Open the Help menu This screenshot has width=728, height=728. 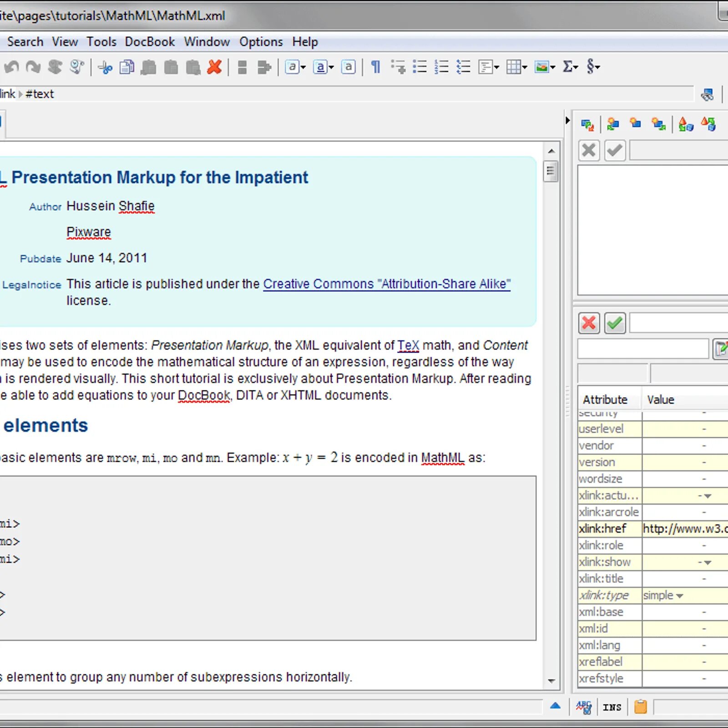pos(305,42)
